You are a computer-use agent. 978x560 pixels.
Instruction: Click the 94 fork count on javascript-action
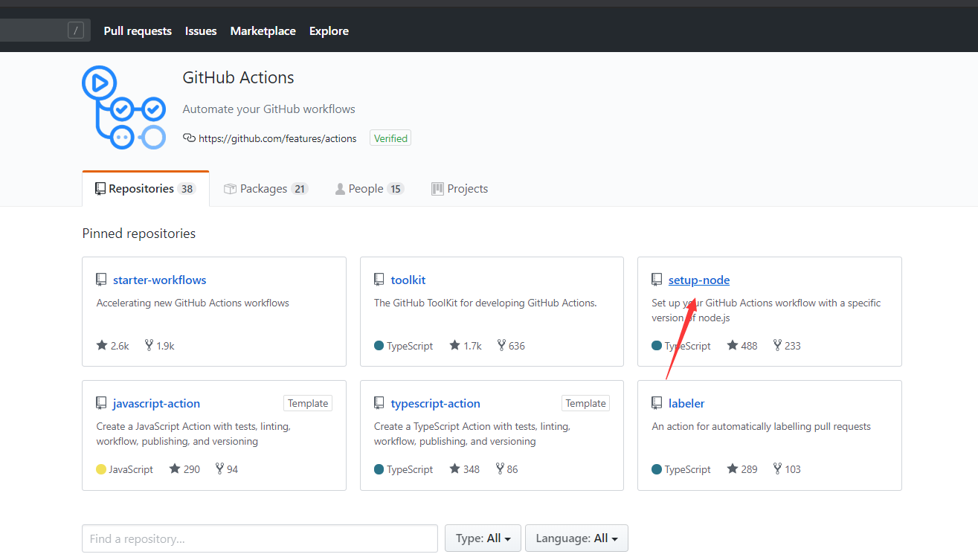[233, 469]
